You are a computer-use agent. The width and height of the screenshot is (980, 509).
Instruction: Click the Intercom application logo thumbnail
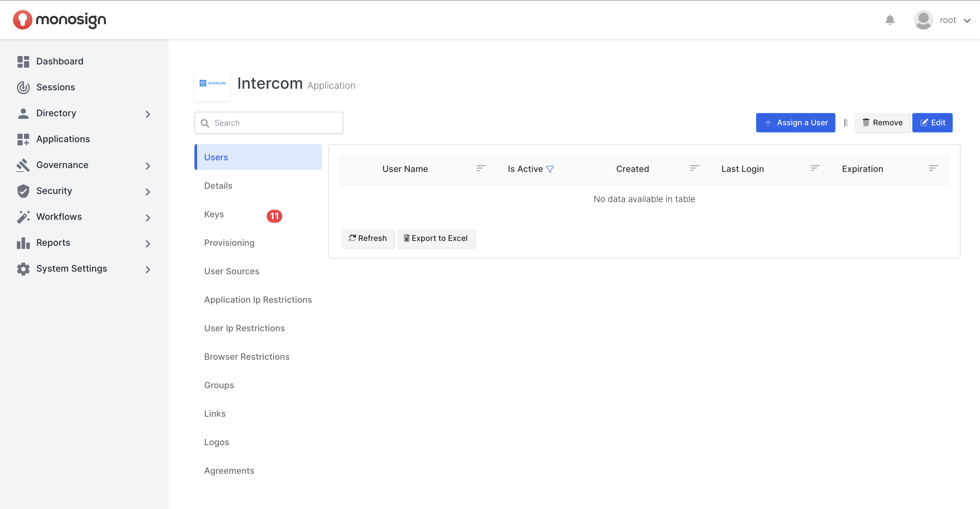pyautogui.click(x=213, y=83)
